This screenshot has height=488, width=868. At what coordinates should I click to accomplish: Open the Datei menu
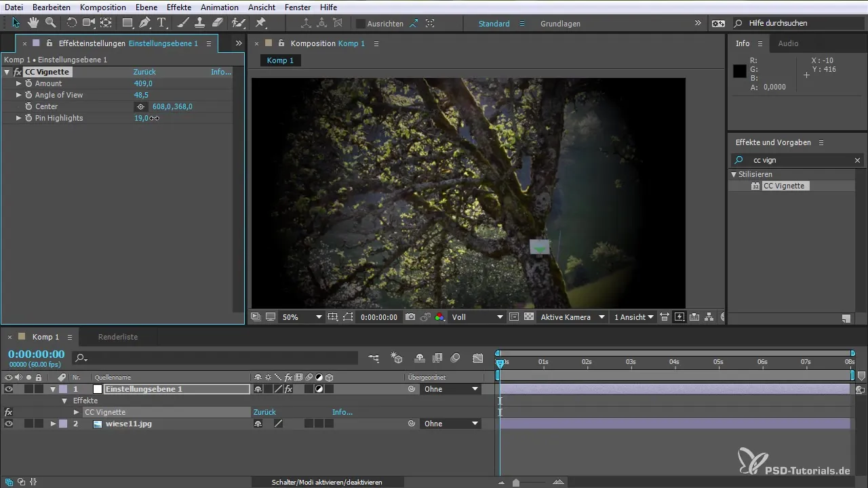[14, 7]
